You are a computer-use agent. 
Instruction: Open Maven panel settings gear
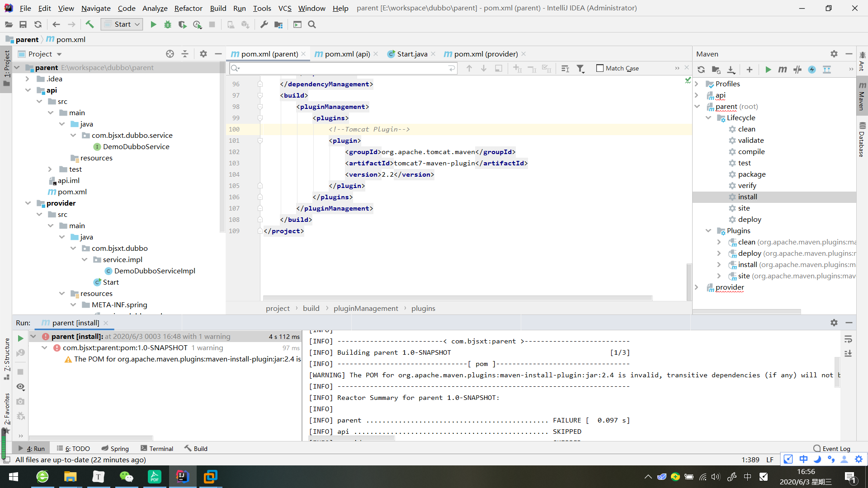[834, 54]
